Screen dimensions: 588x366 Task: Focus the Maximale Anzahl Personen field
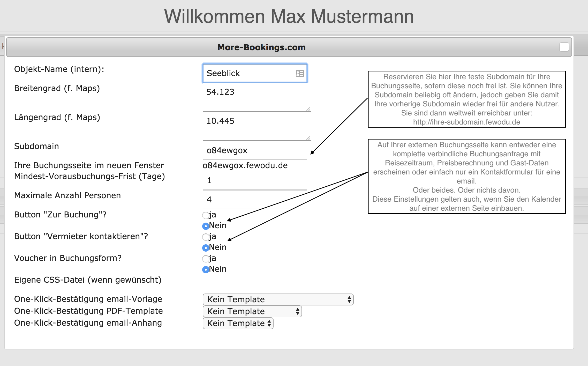click(x=255, y=200)
